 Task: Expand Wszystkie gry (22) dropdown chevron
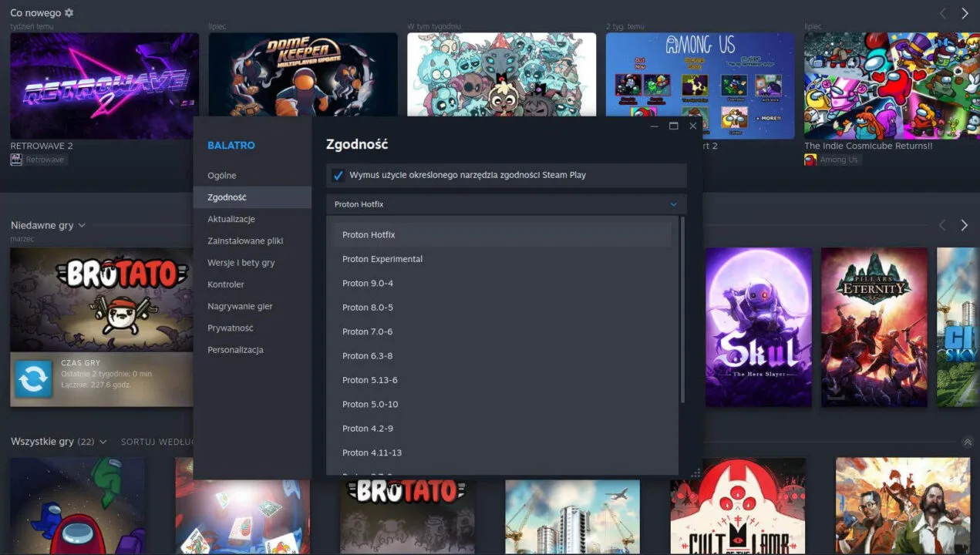[103, 442]
